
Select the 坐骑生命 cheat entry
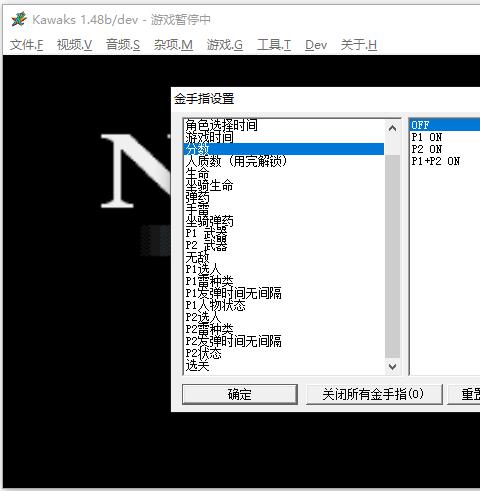coord(284,185)
